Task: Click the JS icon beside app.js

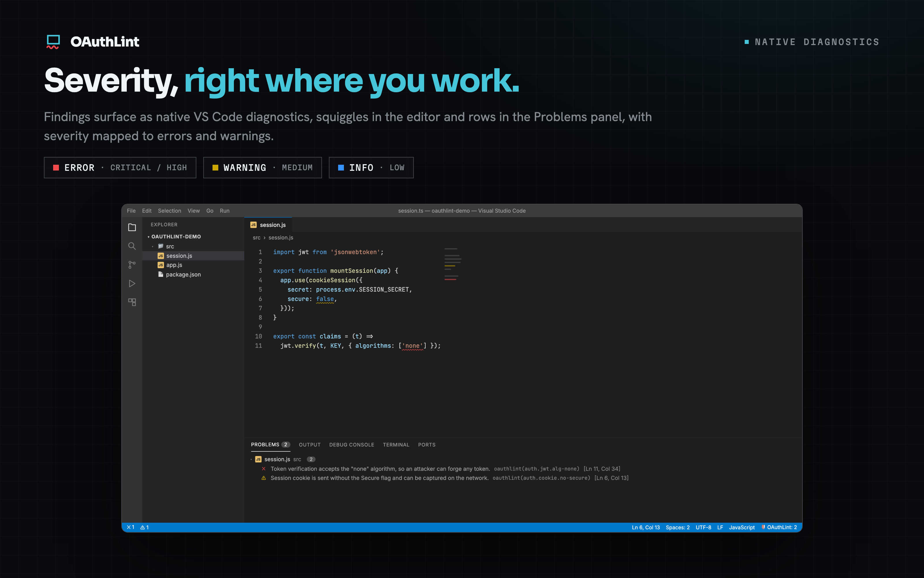Action: (x=161, y=265)
